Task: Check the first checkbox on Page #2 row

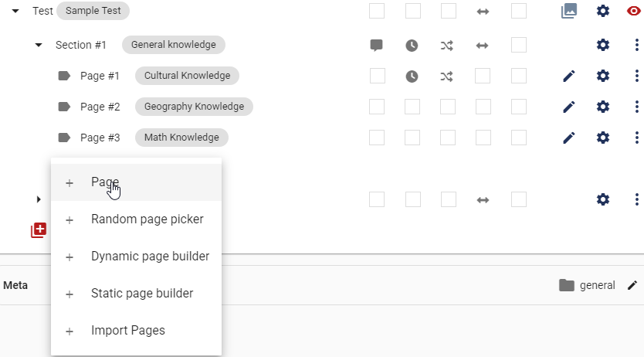Action: (377, 107)
